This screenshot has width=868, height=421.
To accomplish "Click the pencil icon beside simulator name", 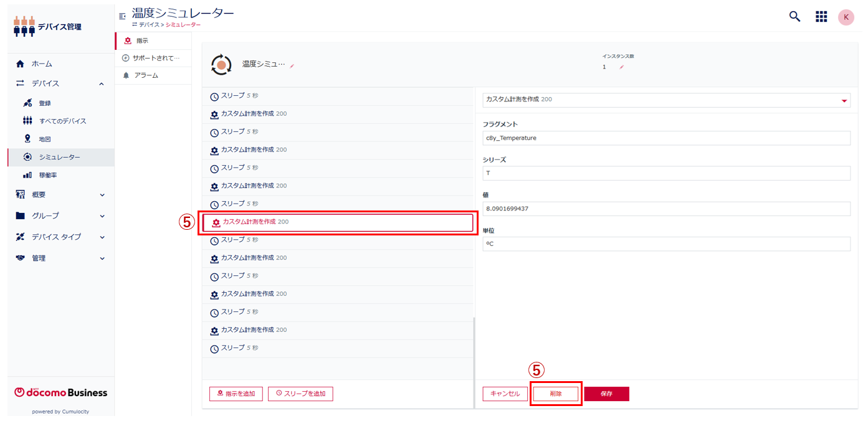I will [292, 65].
